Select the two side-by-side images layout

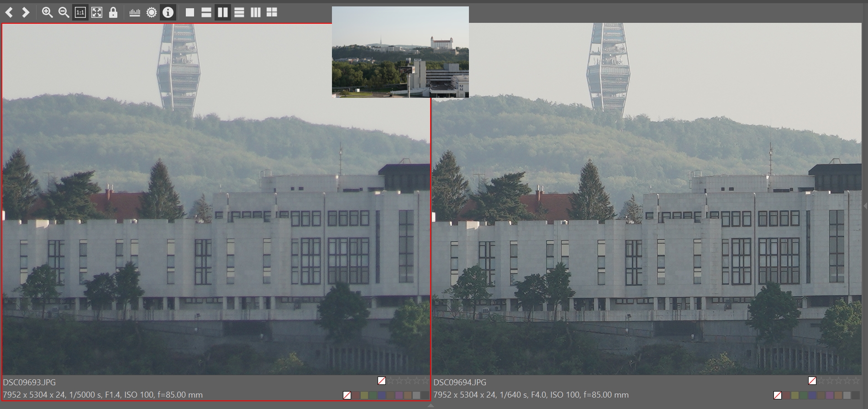click(223, 12)
